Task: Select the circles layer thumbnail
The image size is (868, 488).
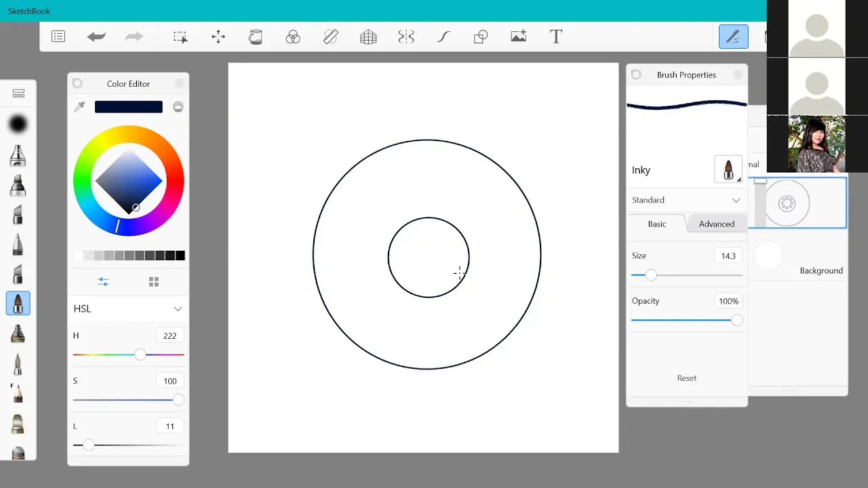Action: click(787, 203)
